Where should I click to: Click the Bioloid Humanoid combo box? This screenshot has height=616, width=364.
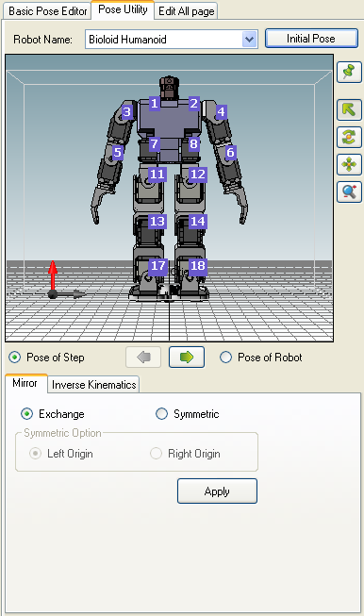(x=172, y=40)
